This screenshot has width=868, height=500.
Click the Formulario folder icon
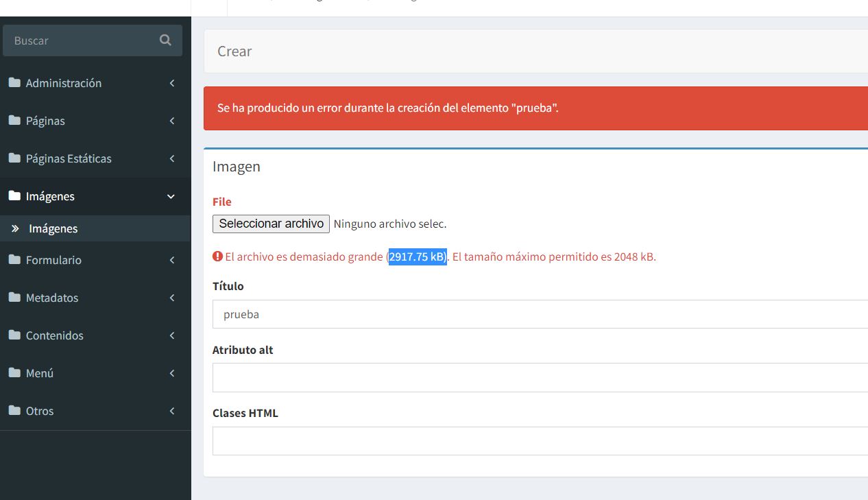14,260
